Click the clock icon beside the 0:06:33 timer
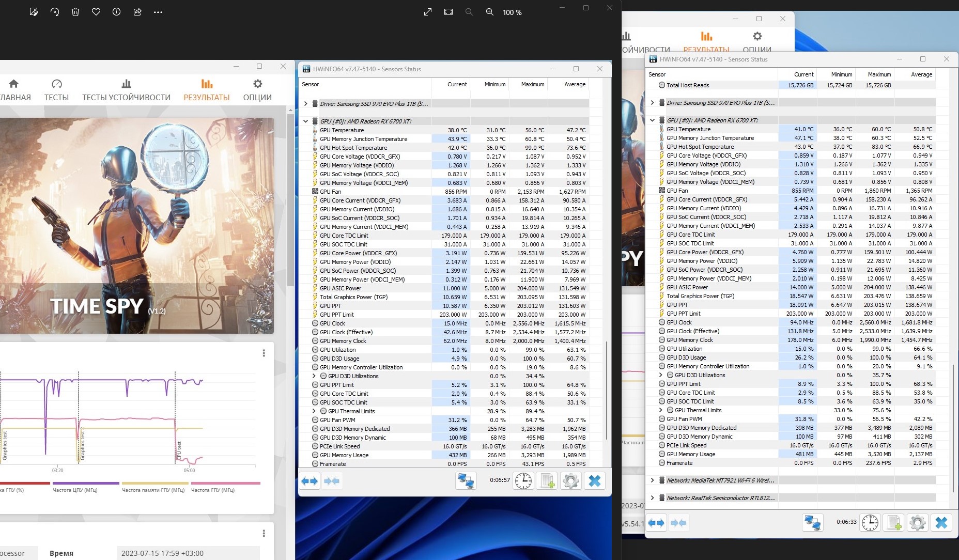Viewport: 959px width, 560px height. tap(870, 523)
